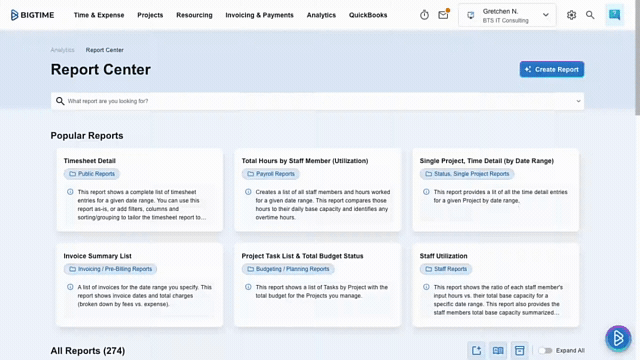This screenshot has width=640, height=360.
Task: Open the help chat icon in header
Action: point(615,15)
